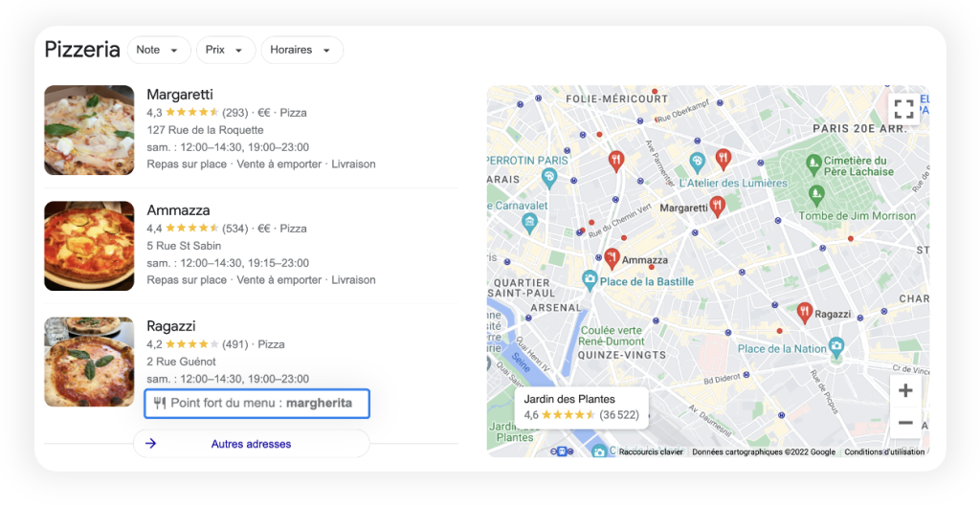Image resolution: width=980 pixels, height=505 pixels.
Task: Click the Ragazzi label on the map
Action: 833,314
